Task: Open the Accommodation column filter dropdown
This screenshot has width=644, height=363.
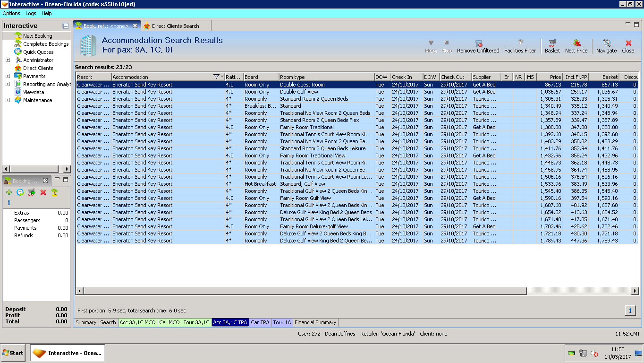Action: pyautogui.click(x=222, y=77)
